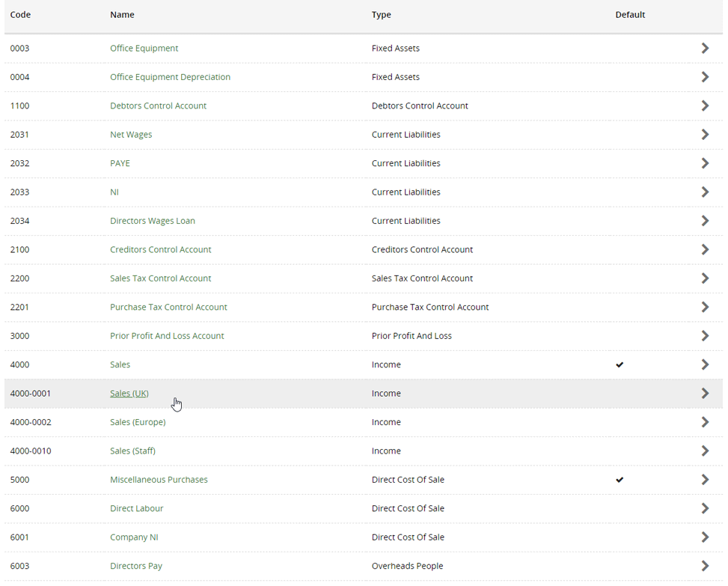Click chevron for Prior Profit And Loss row

click(x=705, y=336)
